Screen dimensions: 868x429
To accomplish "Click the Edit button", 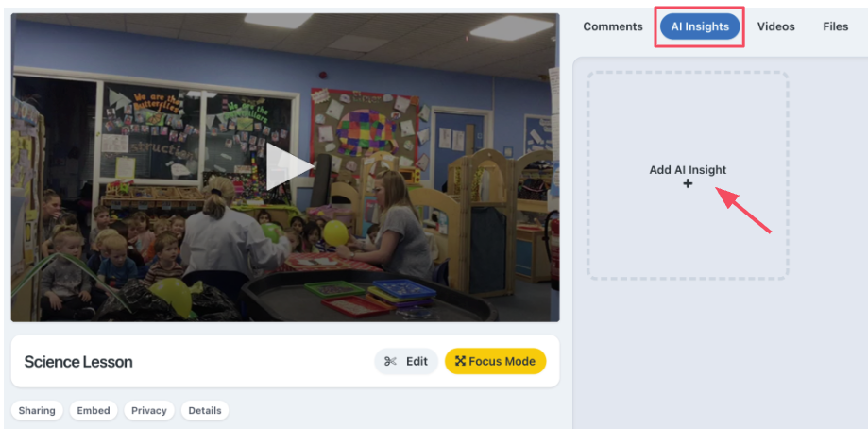I will tap(406, 362).
